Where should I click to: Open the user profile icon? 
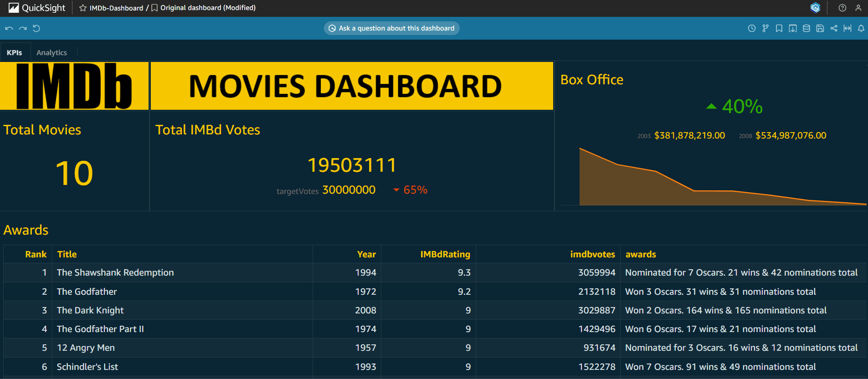858,8
